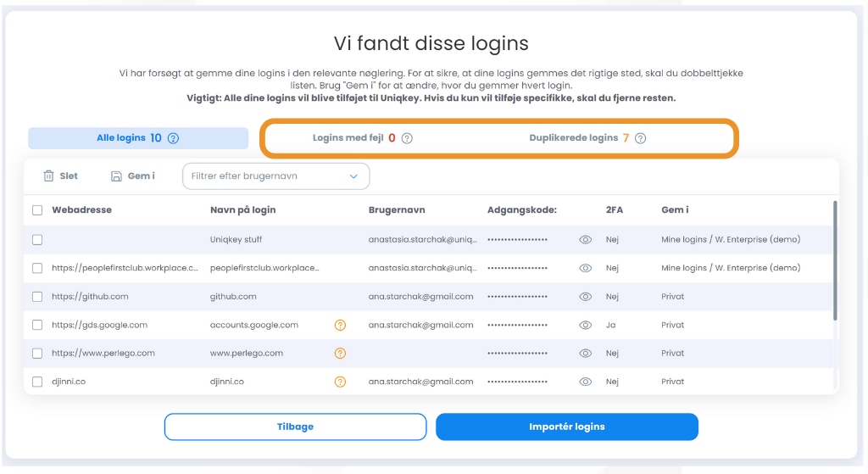Viewport: 868px width, 474px height.
Task: Click help icon beside Duplikerede logins
Action: (x=641, y=138)
